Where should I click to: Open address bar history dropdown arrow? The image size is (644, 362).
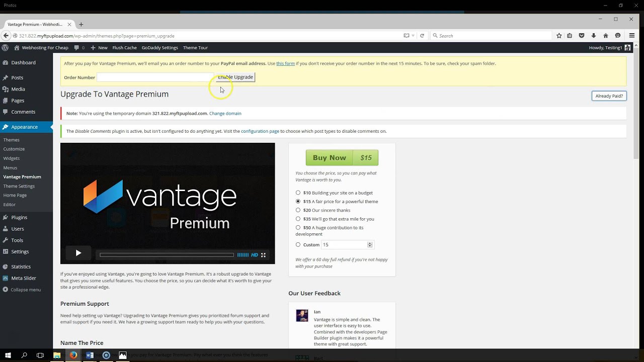(x=413, y=36)
